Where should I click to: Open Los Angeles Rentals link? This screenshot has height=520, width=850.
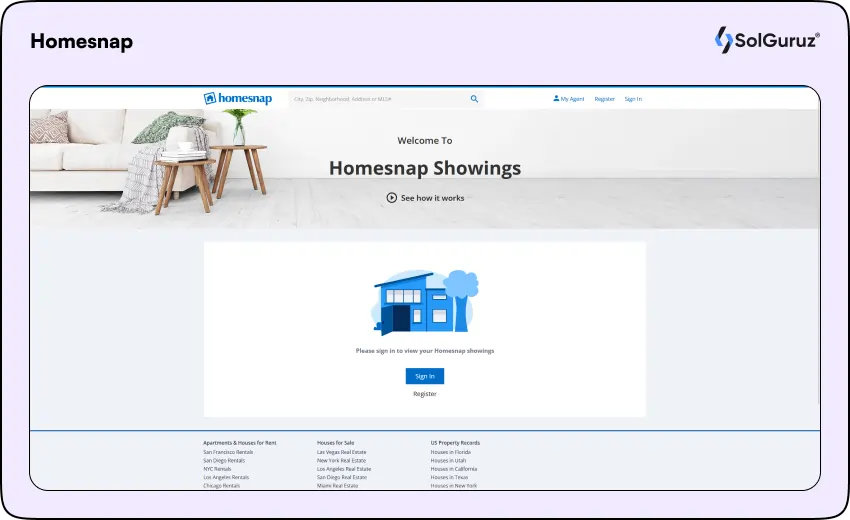pyautogui.click(x=226, y=477)
